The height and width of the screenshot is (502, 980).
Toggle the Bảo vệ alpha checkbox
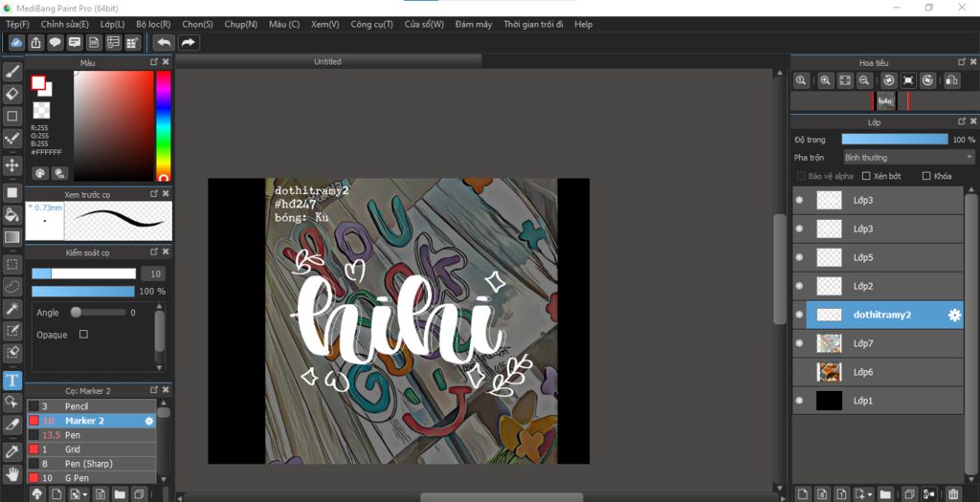tap(801, 176)
